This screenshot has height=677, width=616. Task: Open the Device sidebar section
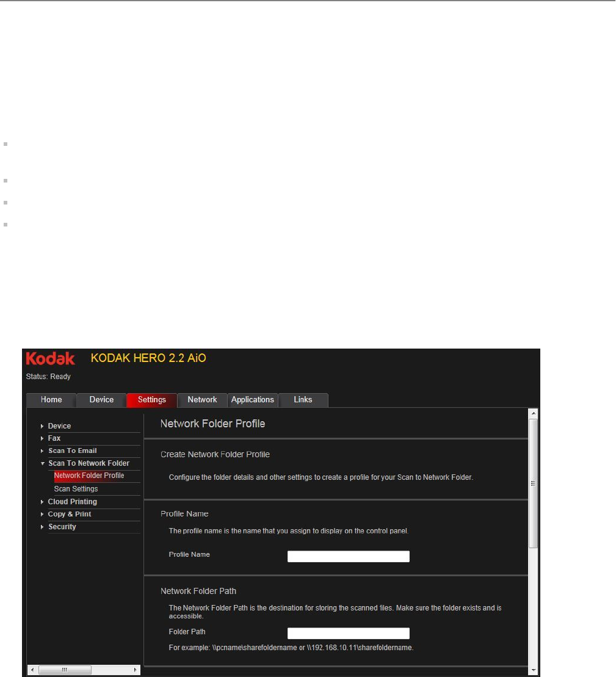click(59, 426)
